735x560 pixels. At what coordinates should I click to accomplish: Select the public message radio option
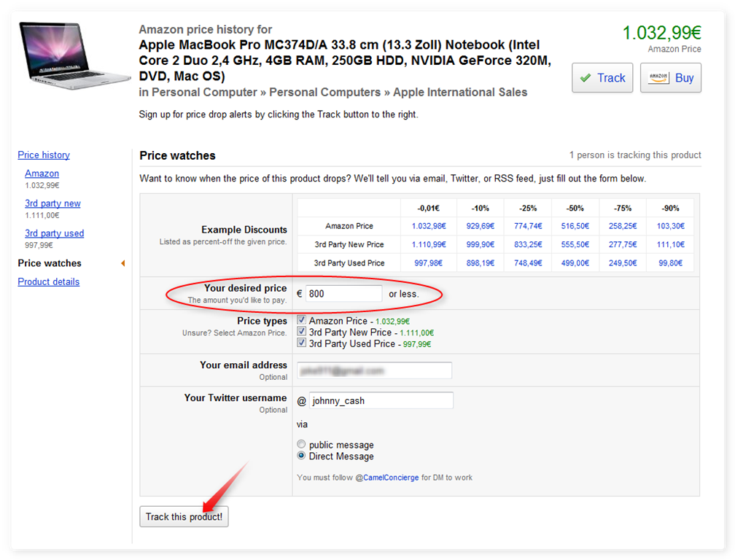[301, 444]
